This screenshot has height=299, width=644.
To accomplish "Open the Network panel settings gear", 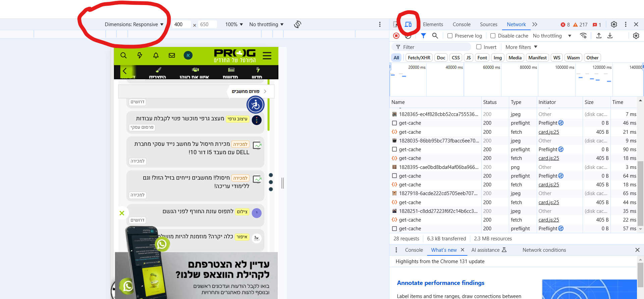I will pos(636,36).
